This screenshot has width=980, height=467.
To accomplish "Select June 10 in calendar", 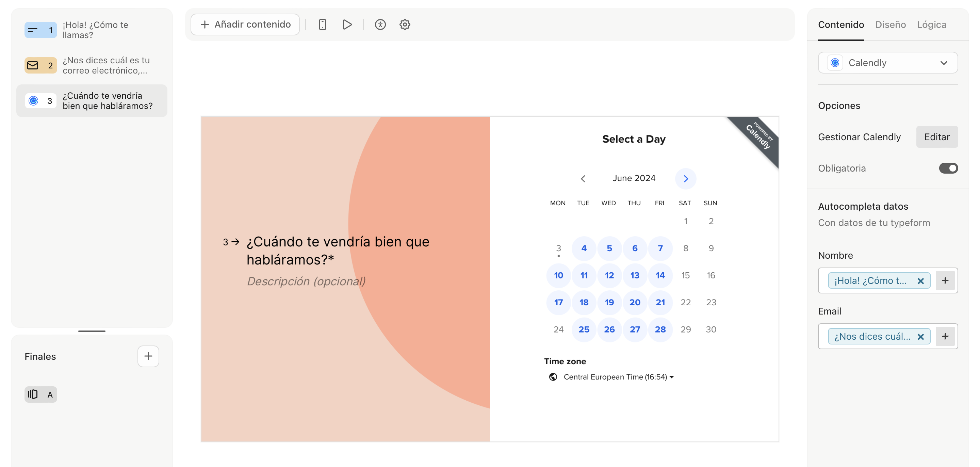I will [x=558, y=275].
